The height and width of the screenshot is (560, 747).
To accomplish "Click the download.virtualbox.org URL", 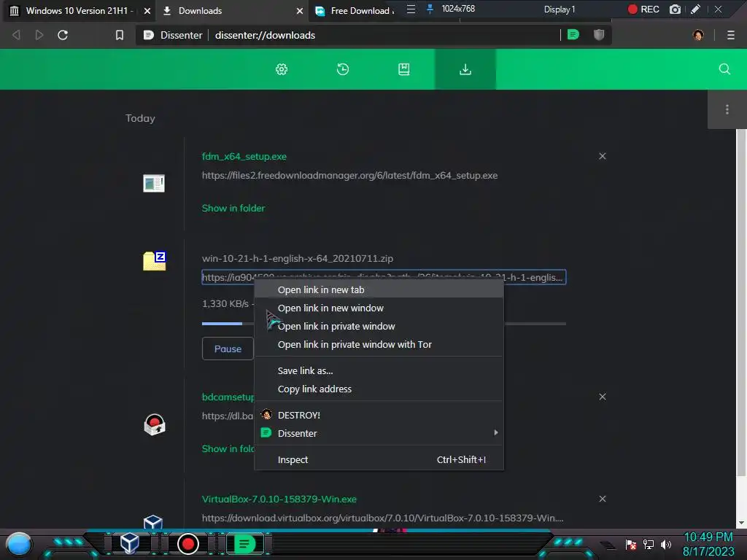I will tap(382, 518).
